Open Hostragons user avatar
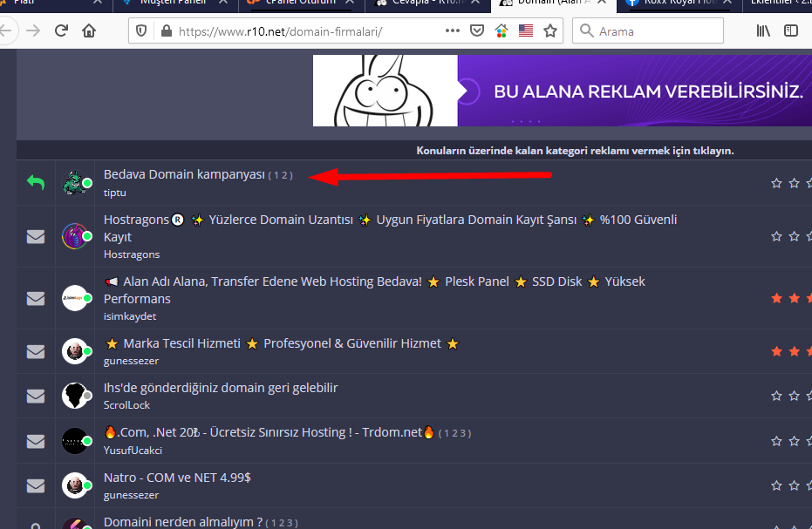 pyautogui.click(x=75, y=236)
